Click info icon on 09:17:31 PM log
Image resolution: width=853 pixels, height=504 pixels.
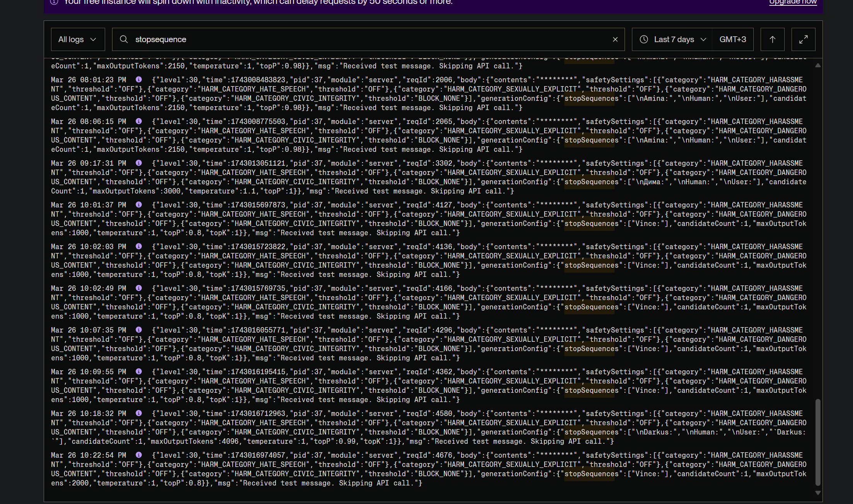(139, 163)
